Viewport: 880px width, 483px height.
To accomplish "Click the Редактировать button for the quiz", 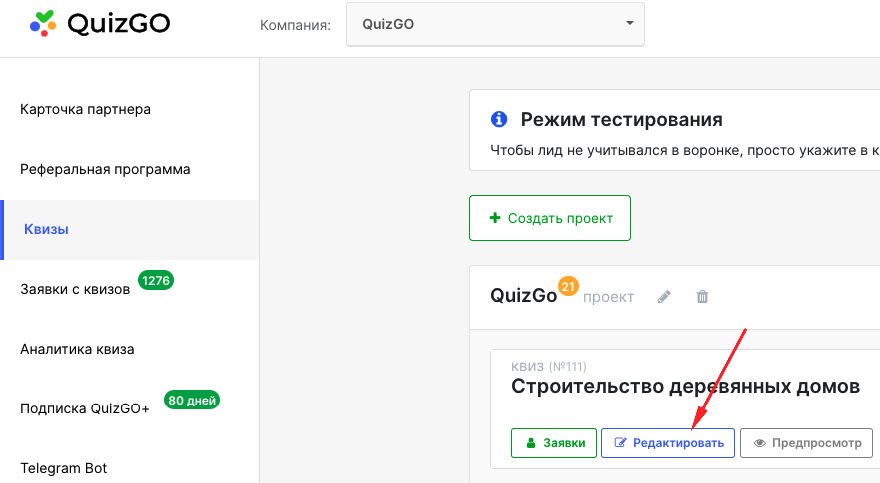I will (x=668, y=443).
